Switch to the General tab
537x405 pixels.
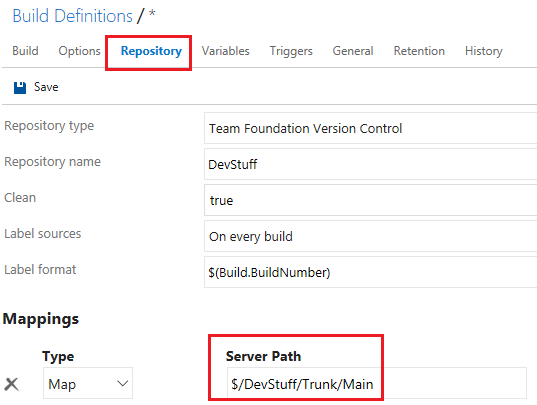pyautogui.click(x=353, y=51)
